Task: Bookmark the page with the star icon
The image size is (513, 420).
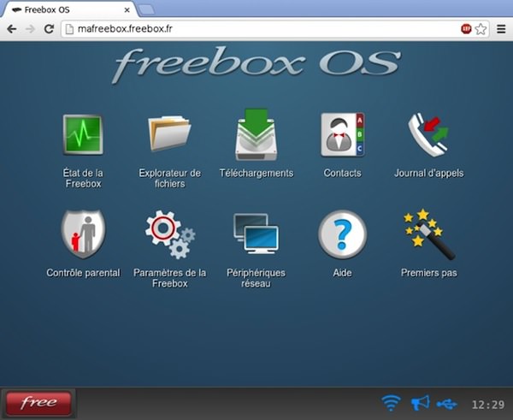Action: click(x=481, y=29)
